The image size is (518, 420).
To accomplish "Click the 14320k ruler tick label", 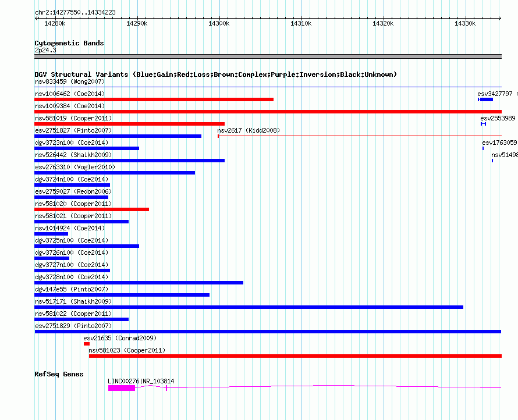I will click(383, 23).
